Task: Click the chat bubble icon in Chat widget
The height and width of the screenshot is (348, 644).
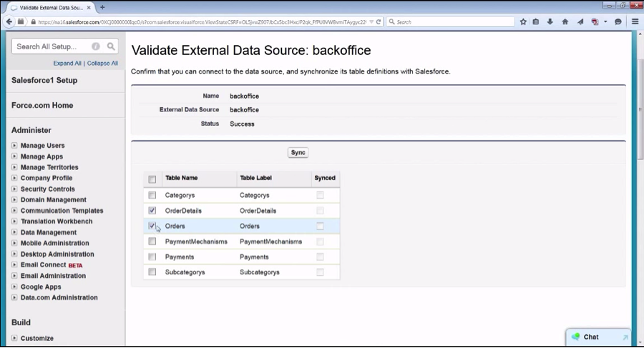Action: click(575, 337)
